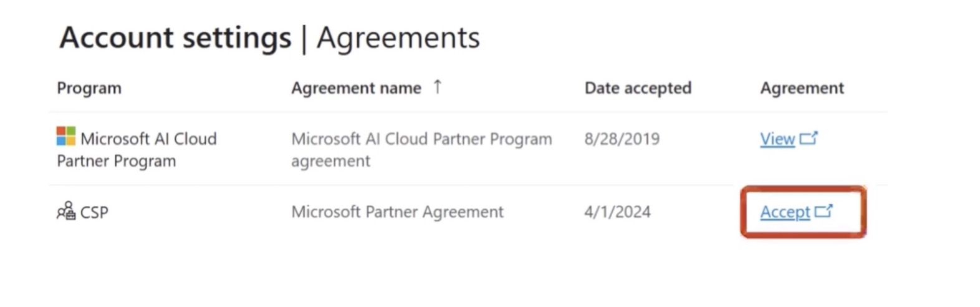Sort by the Date accepted column header

pyautogui.click(x=638, y=88)
